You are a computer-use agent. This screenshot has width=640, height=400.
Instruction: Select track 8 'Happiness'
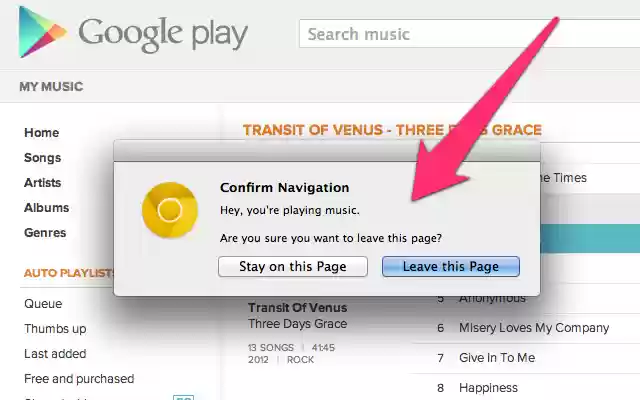coord(488,388)
